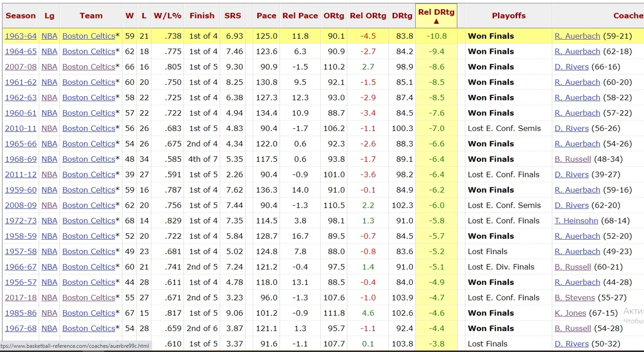Click the "2nd of 6" Finish cell
The height and width of the screenshot is (352, 644).
(x=202, y=329)
